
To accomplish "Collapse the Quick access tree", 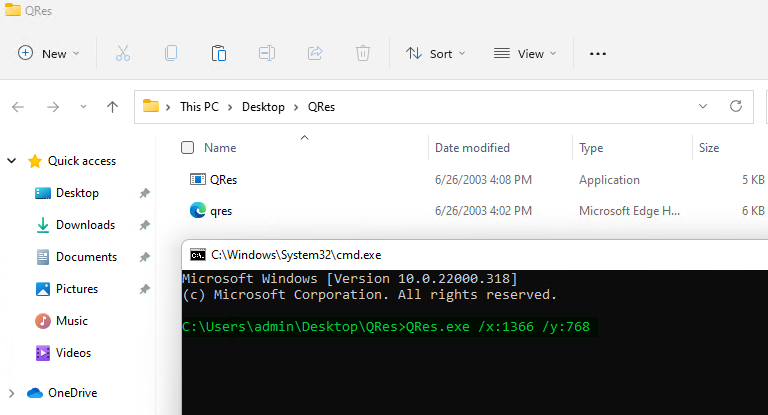I will click(x=12, y=160).
